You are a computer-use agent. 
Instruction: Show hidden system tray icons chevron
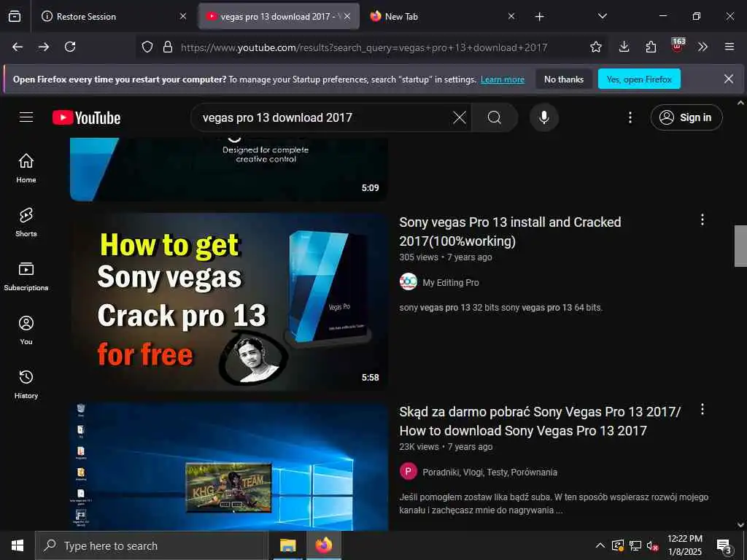[600, 545]
